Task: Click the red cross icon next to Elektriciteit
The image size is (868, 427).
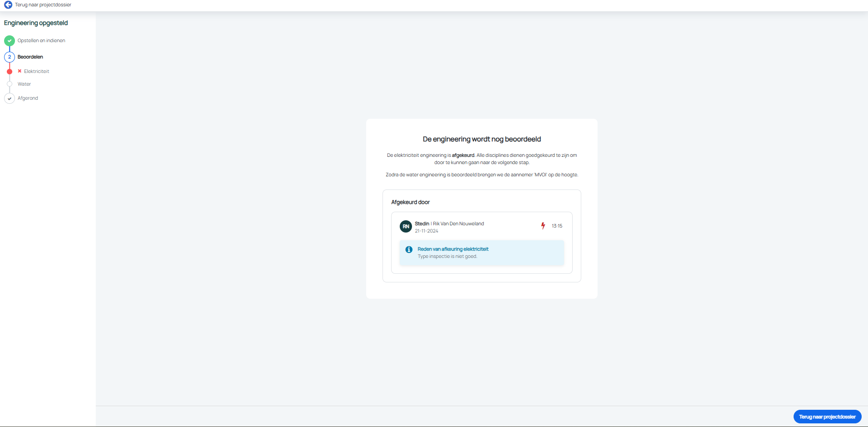Action: point(20,71)
